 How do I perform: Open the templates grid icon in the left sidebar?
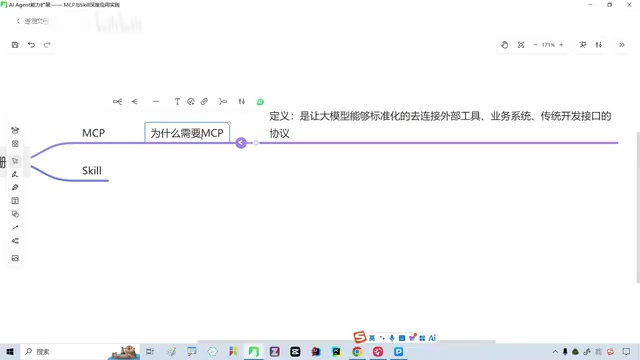point(15,144)
